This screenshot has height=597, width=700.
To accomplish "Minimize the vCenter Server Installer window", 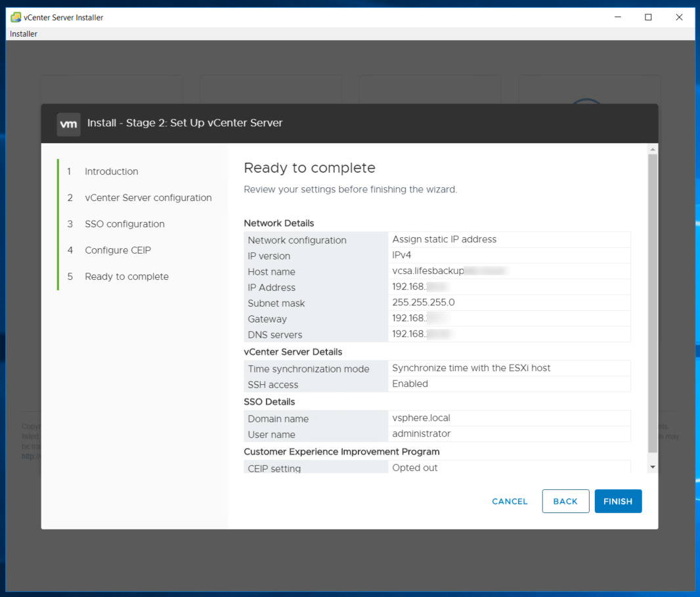I will pyautogui.click(x=617, y=17).
